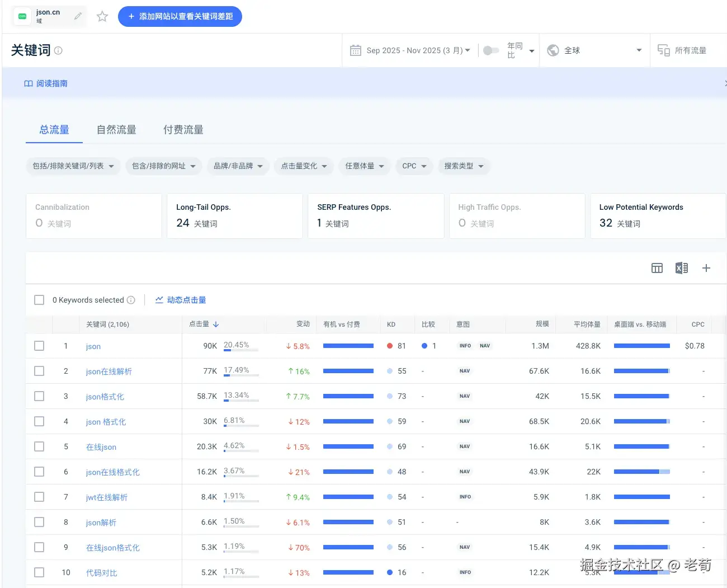727x588 pixels.
Task: Click the pencil edit icon beside json.cn
Action: 78,16
